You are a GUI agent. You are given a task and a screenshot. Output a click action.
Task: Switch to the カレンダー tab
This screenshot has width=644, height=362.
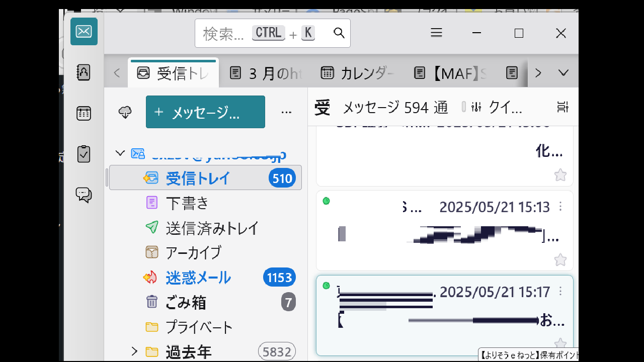pyautogui.click(x=357, y=73)
